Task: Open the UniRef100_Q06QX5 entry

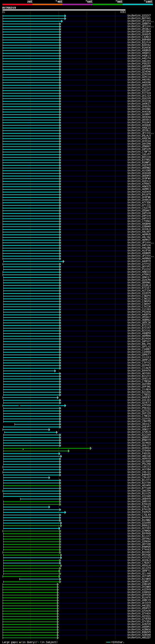Action: pos(139,34)
